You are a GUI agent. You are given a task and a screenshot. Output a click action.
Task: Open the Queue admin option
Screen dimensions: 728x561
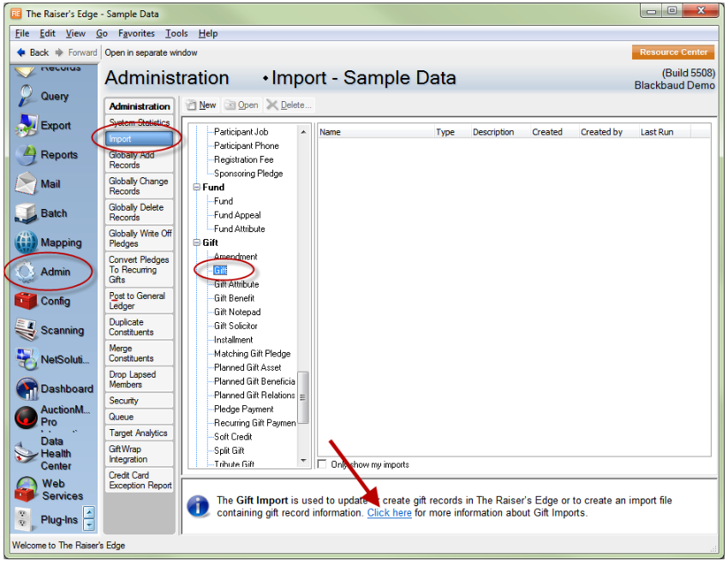140,416
